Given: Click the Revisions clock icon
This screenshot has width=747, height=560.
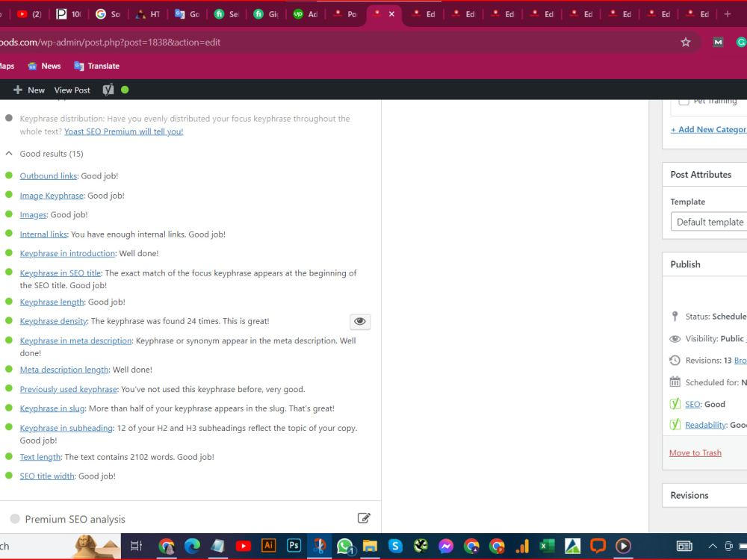Looking at the screenshot, I should (x=675, y=361).
